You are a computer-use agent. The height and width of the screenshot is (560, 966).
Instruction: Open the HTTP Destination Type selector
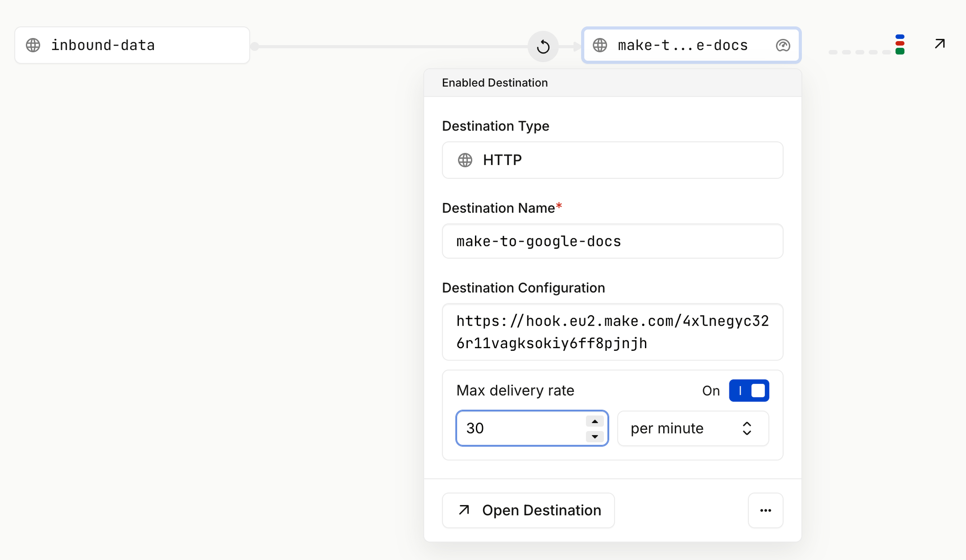612,160
